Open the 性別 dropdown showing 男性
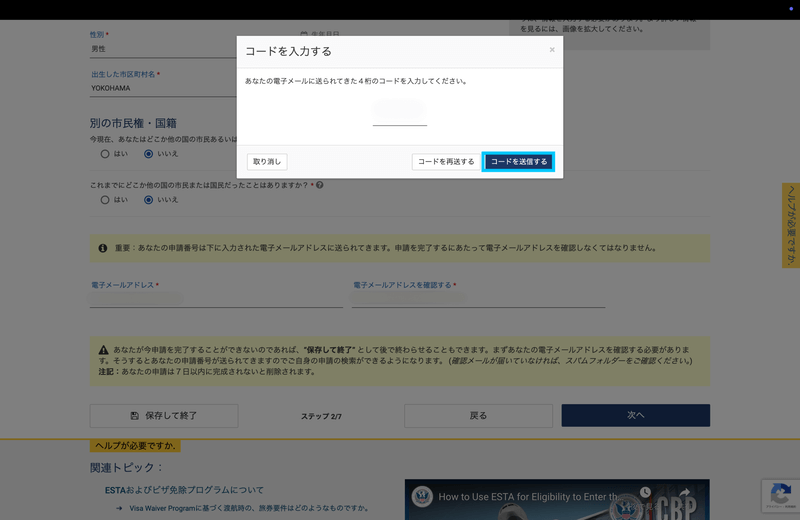The height and width of the screenshot is (520, 800). click(163, 49)
